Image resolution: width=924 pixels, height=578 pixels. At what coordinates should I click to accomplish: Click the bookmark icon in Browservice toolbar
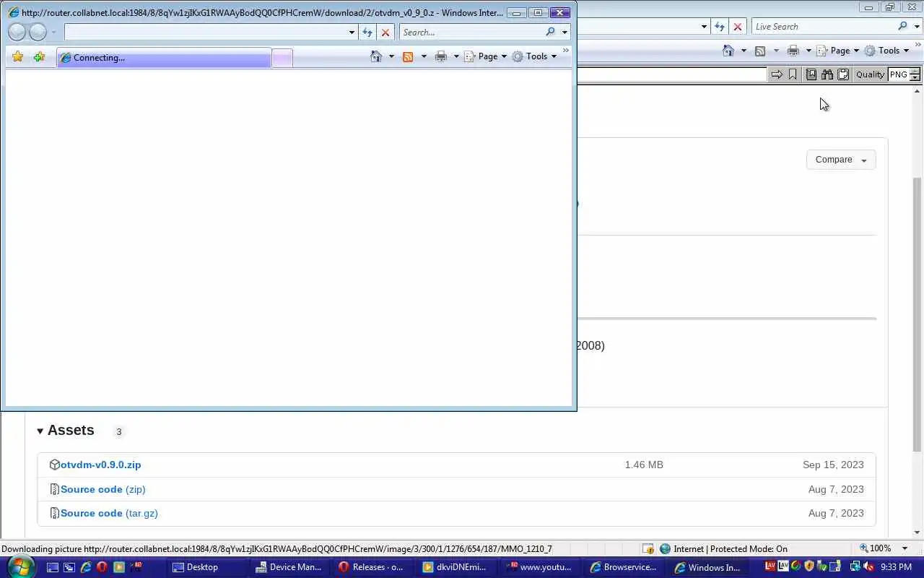click(x=793, y=74)
